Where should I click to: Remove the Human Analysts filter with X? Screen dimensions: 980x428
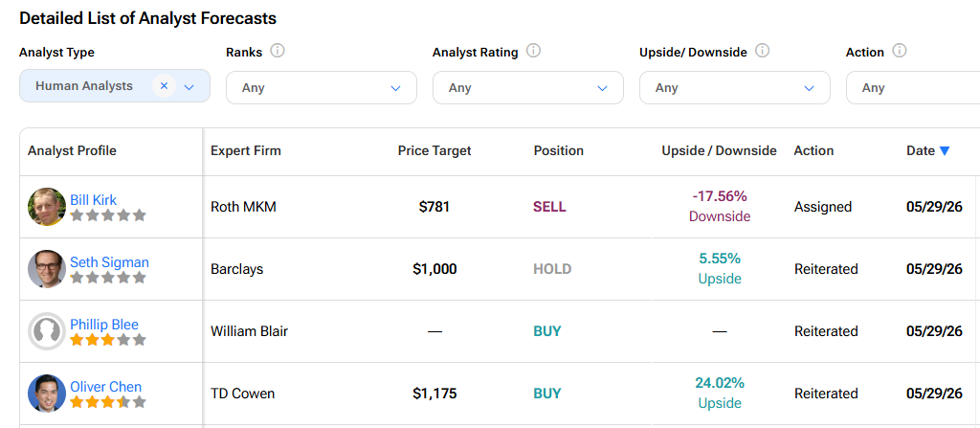click(x=164, y=86)
